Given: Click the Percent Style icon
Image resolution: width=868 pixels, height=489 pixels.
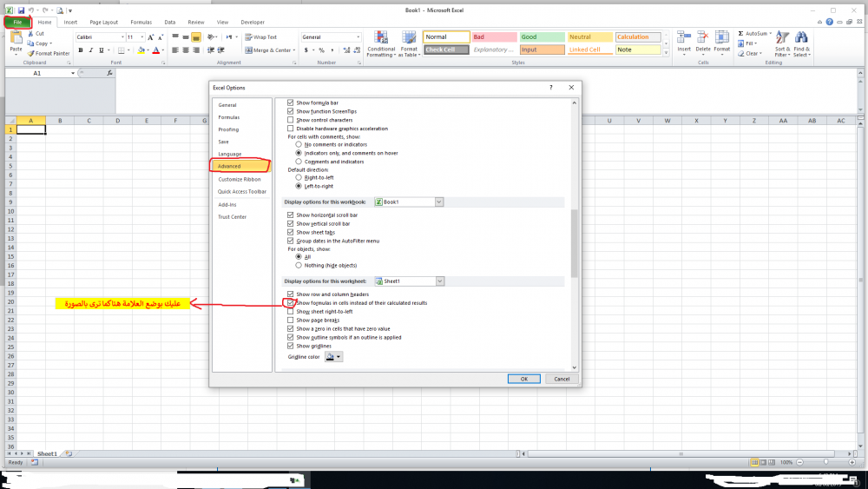Looking at the screenshot, I should 322,50.
